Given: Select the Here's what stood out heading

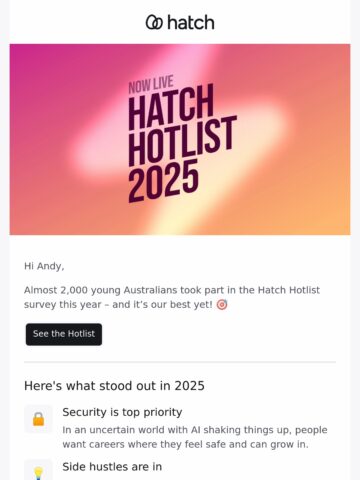Looking at the screenshot, I should point(114,386).
